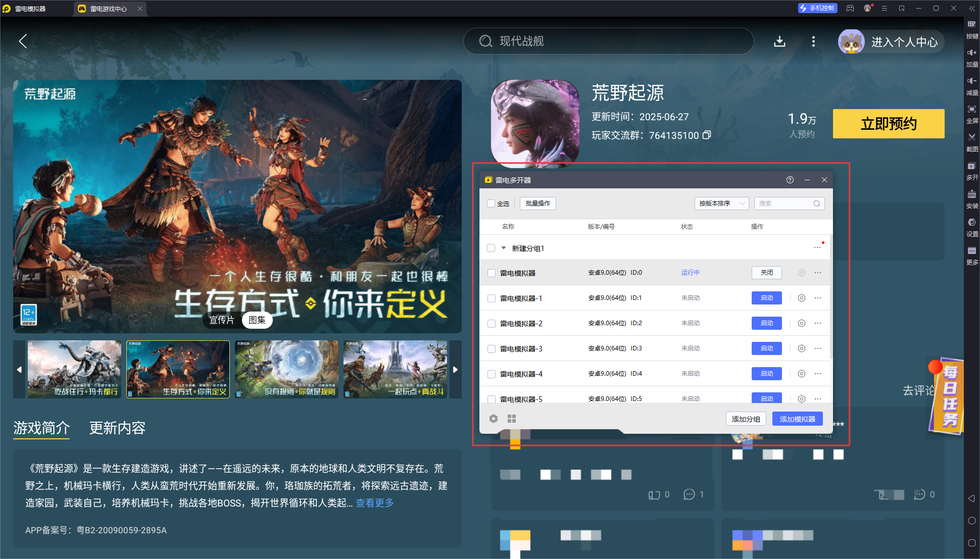
Task: Open gamepad icon in top title bar
Action: [x=850, y=8]
